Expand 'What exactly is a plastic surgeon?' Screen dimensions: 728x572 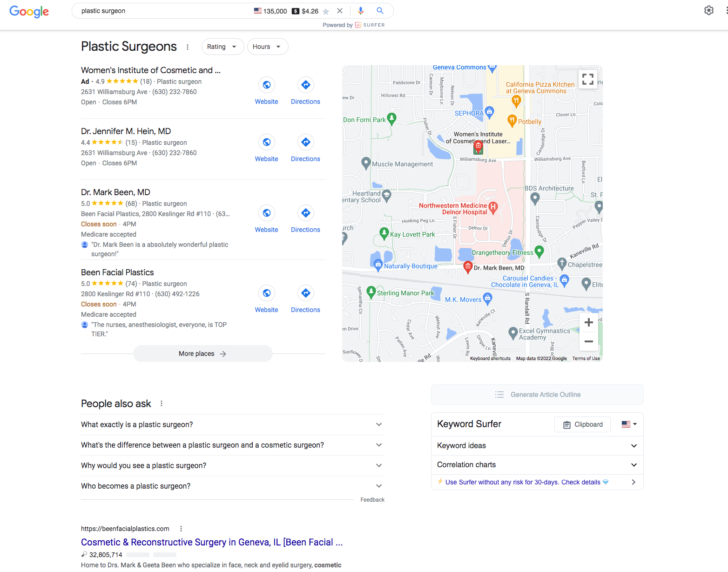(x=233, y=425)
